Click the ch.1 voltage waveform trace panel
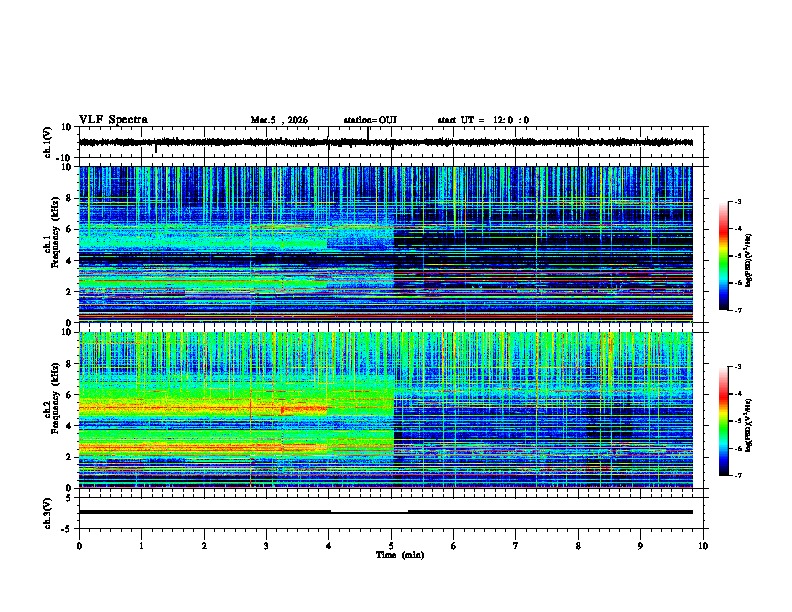 click(393, 142)
